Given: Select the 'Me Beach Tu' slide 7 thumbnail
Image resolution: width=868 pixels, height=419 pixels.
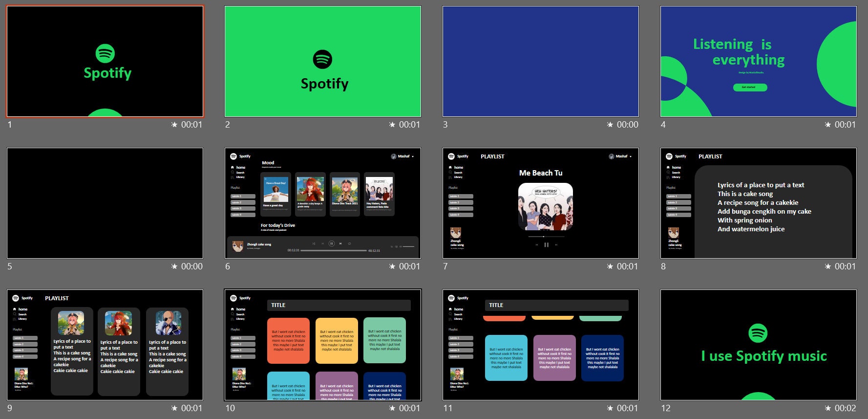Looking at the screenshot, I should pyautogui.click(x=541, y=203).
